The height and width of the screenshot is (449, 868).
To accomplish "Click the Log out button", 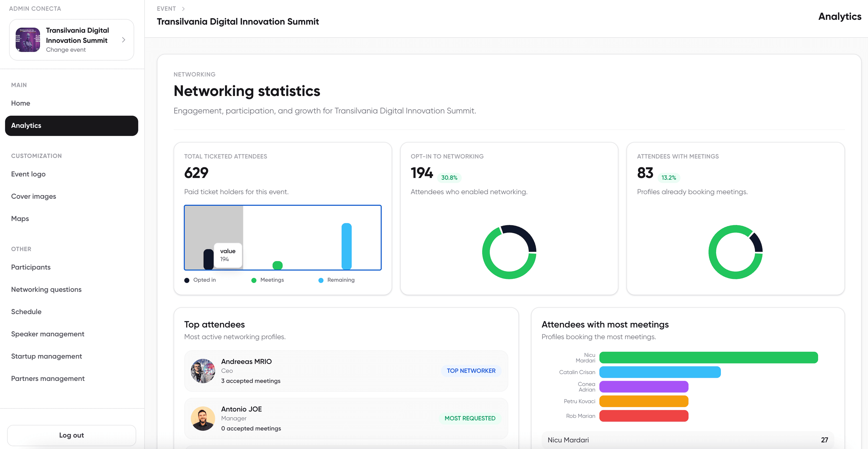I will tap(71, 435).
